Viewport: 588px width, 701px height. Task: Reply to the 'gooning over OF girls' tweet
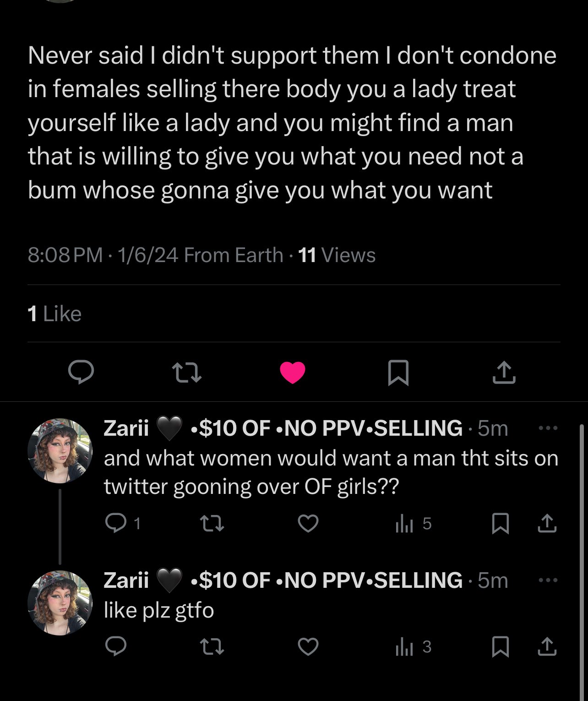click(x=121, y=523)
